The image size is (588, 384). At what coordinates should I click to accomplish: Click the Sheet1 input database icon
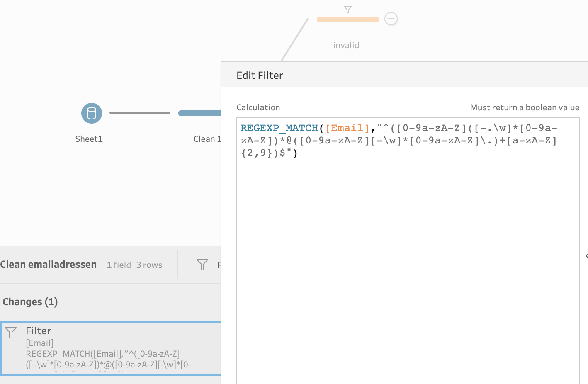point(92,113)
